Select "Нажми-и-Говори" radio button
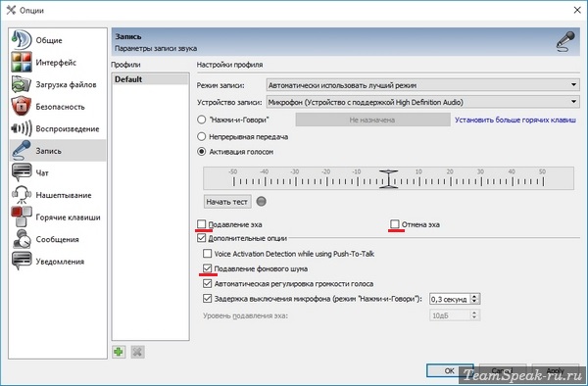This screenshot has height=386, width=588. [x=201, y=120]
